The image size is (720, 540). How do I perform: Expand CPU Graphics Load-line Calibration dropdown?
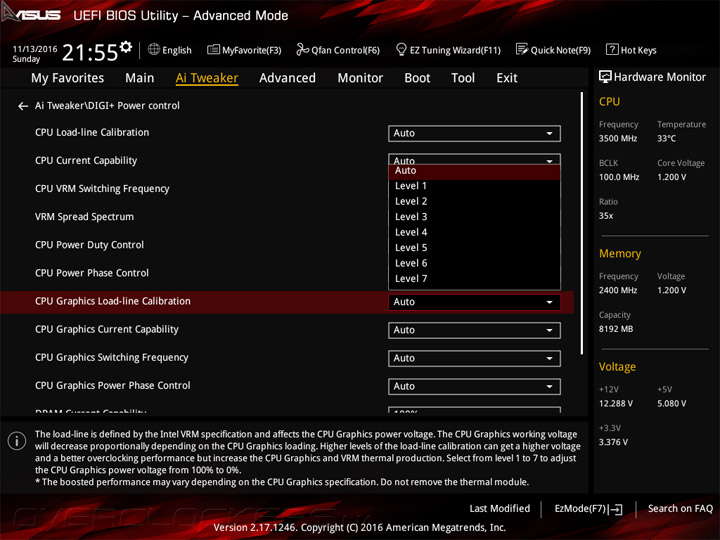pyautogui.click(x=474, y=302)
